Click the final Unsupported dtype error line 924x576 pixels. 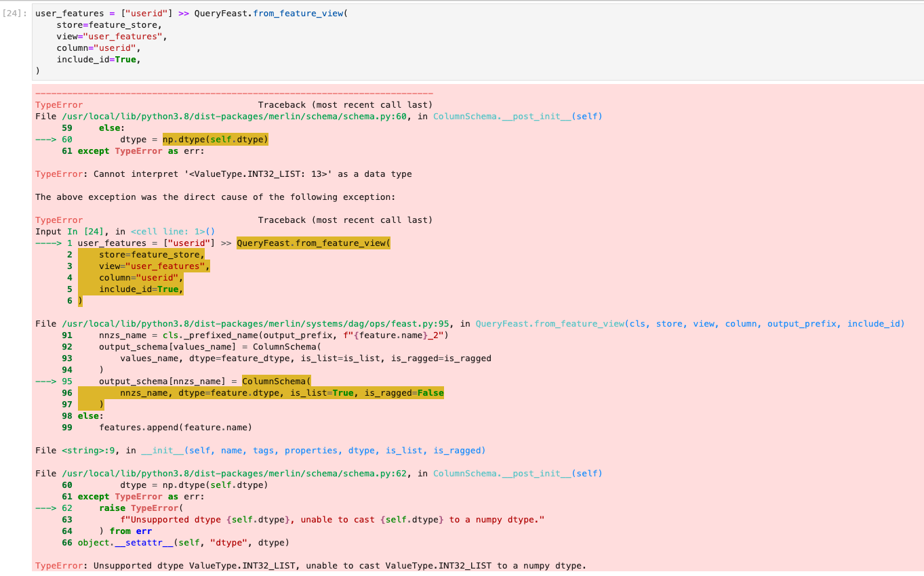point(310,565)
